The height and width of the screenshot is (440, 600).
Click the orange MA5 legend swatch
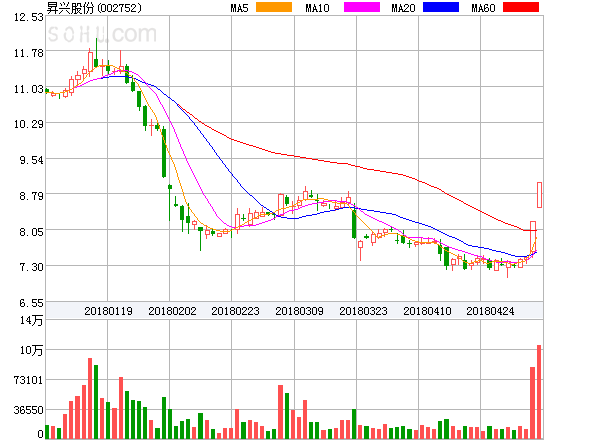(x=274, y=7)
